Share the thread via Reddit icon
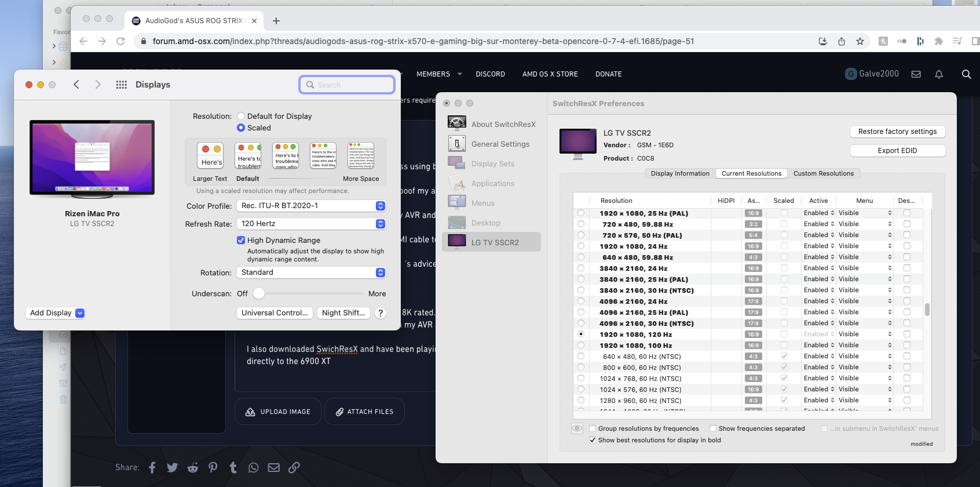The image size is (980, 487). (x=193, y=467)
